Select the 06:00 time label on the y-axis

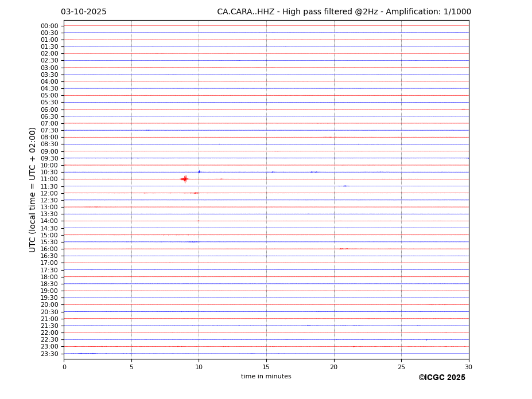[49, 109]
